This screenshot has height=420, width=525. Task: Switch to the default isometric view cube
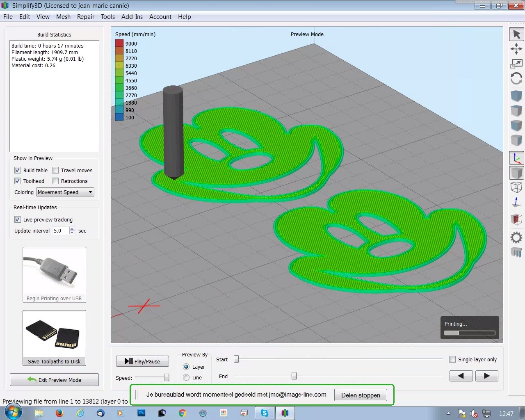(x=516, y=96)
